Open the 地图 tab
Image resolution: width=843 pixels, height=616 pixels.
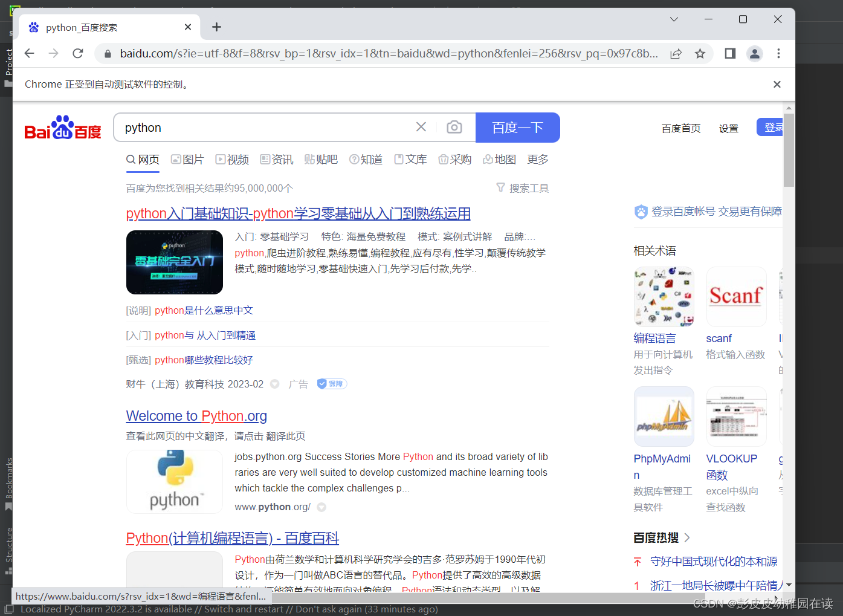tap(500, 160)
